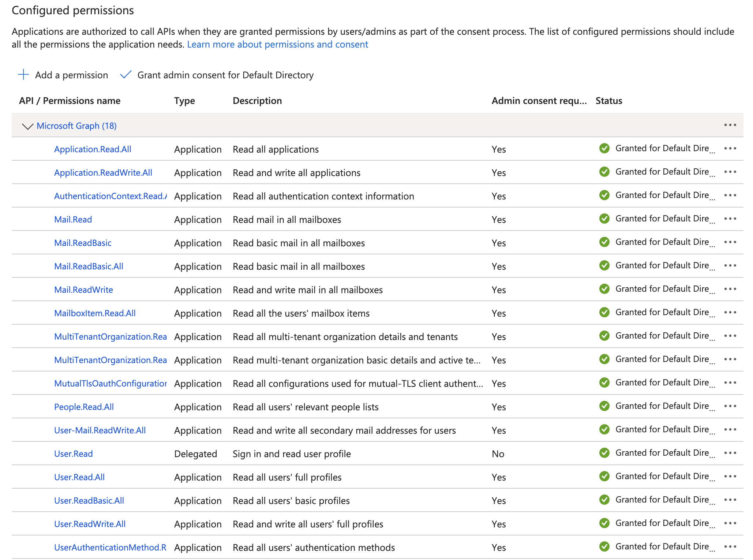Image resolution: width=753 pixels, height=560 pixels.
Task: Click green granted status icon for Mail.Read
Action: coord(604,219)
